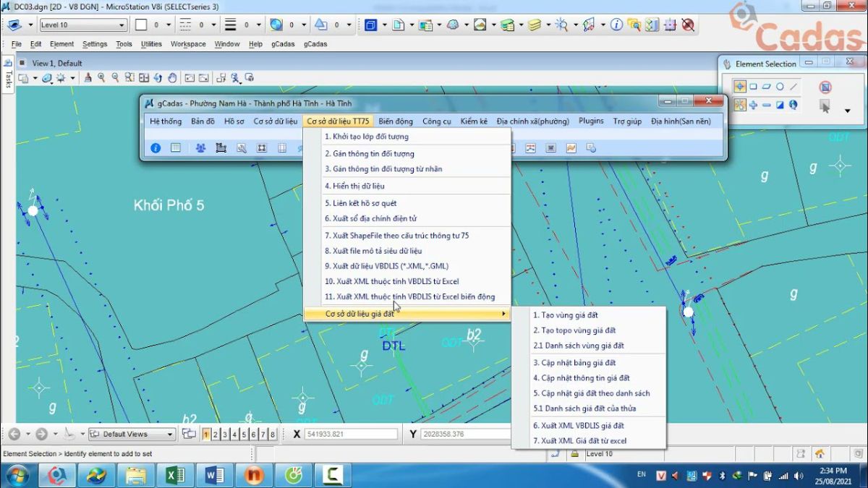
Task: Open the 'Biến động' menu in gCadas
Action: coord(395,121)
